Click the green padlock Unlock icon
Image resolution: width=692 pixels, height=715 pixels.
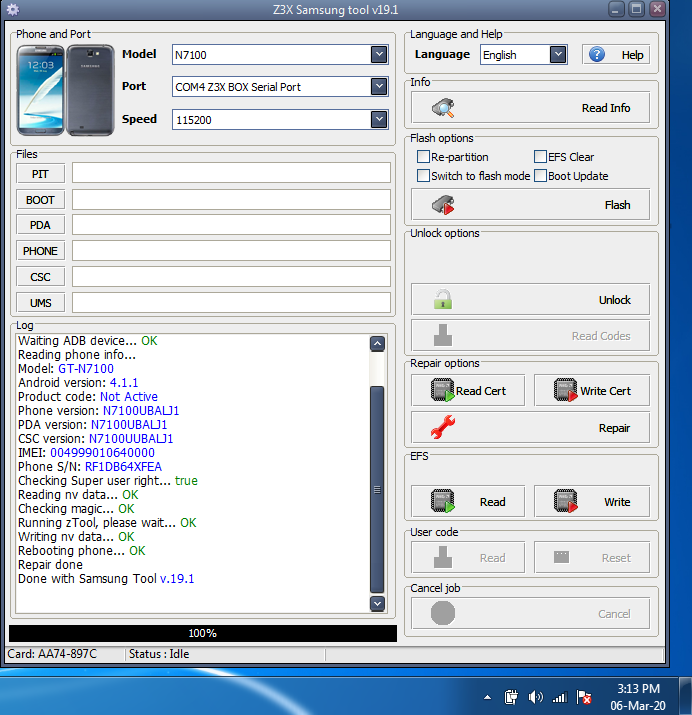click(x=443, y=299)
